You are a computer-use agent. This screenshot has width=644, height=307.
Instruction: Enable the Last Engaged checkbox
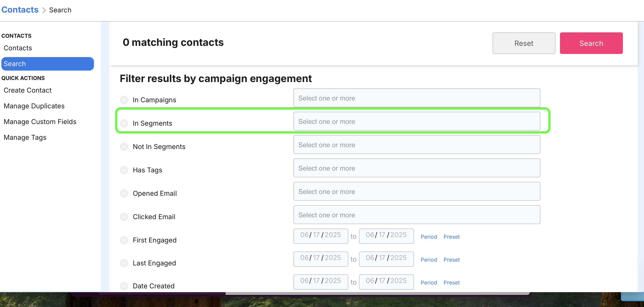click(124, 263)
